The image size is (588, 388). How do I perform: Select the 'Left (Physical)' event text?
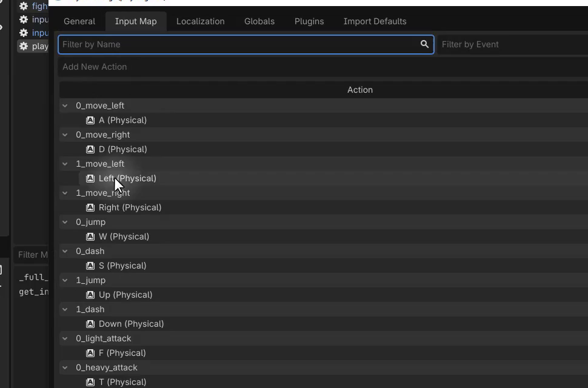pos(127,178)
